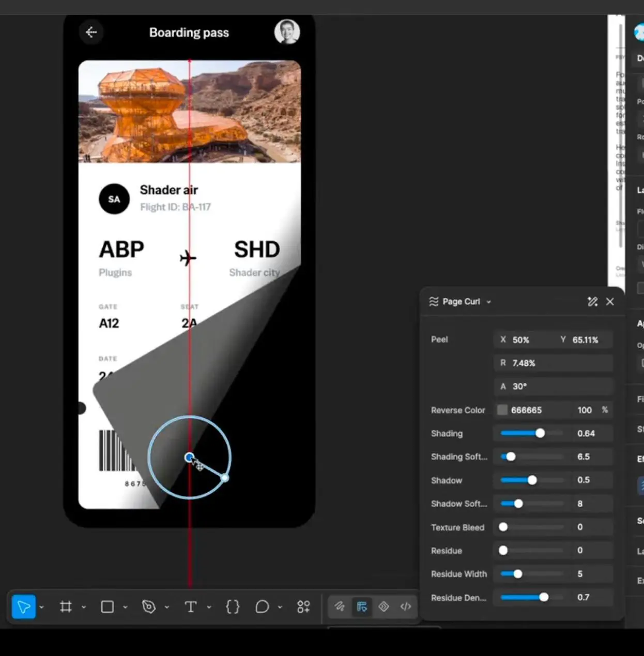Switch to Draw mode in toolbar
Screen dimensions: 644x656
tap(340, 606)
